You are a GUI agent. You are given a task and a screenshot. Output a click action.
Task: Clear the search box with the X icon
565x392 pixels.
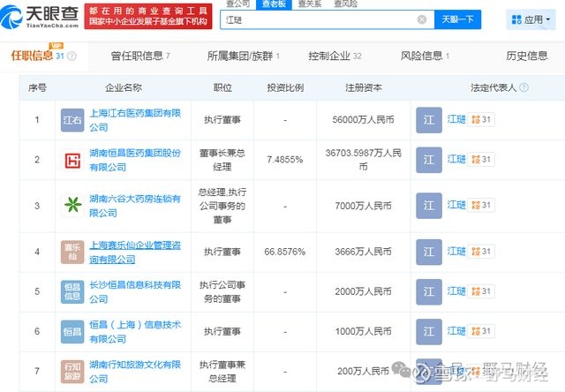422,19
